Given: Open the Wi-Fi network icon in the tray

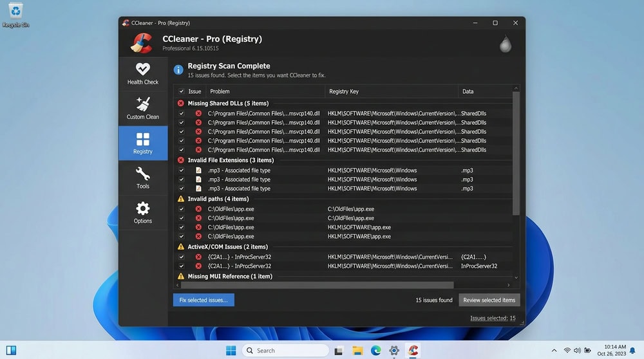Looking at the screenshot, I should click(x=567, y=351).
